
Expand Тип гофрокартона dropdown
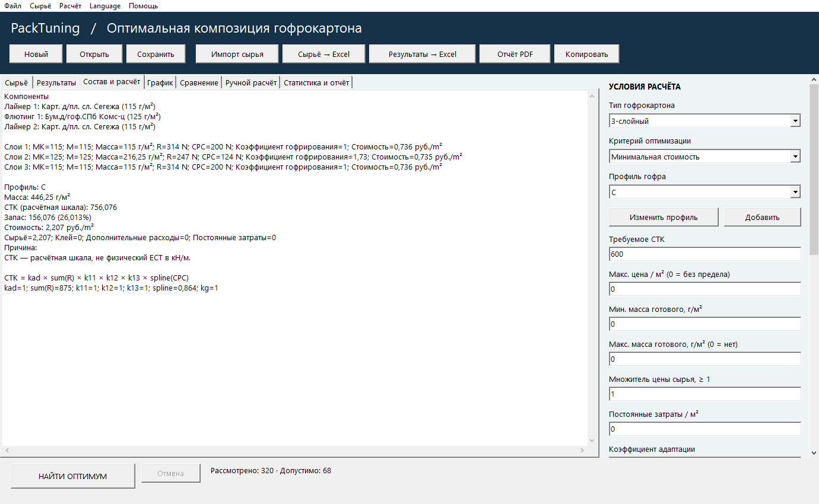(x=704, y=121)
